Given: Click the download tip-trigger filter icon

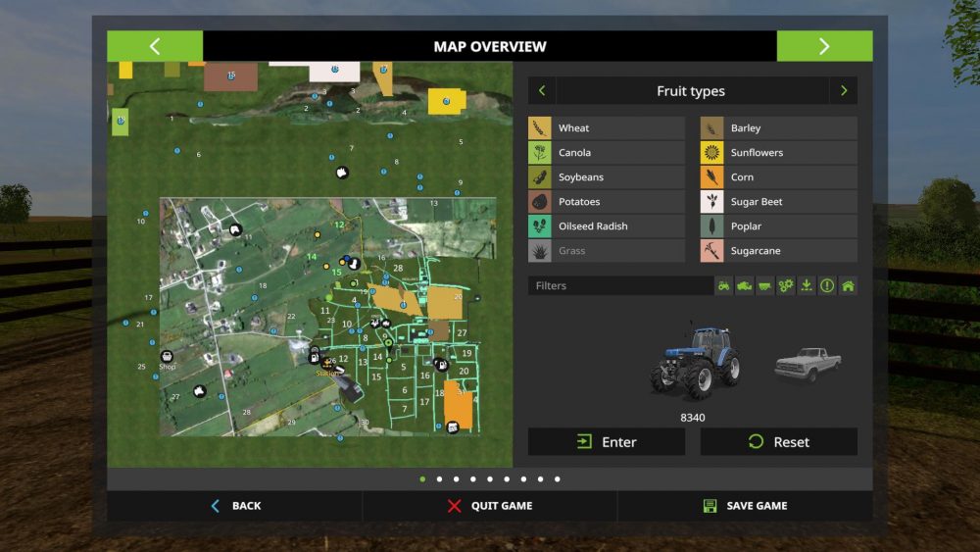Looking at the screenshot, I should [x=807, y=285].
